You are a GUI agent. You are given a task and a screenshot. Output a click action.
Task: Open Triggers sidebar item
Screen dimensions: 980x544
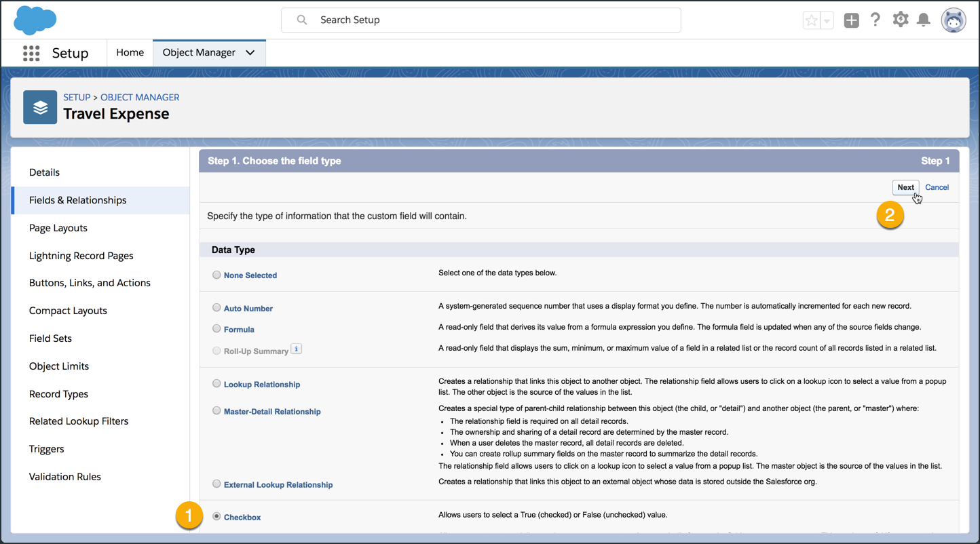click(x=100, y=449)
